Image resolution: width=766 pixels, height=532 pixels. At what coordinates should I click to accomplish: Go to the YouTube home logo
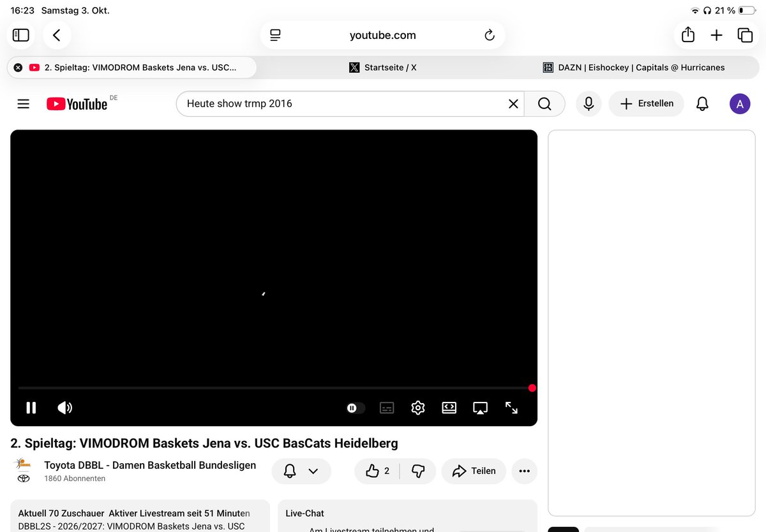tap(77, 104)
